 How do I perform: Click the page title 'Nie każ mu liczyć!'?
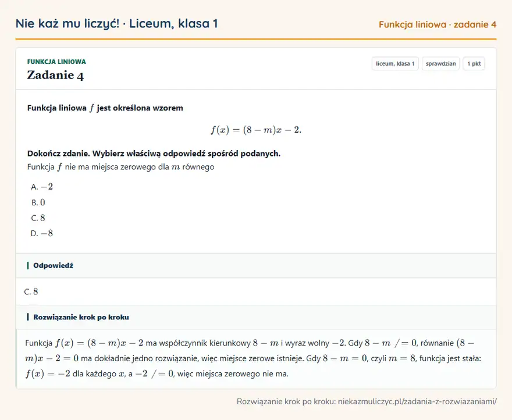click(67, 23)
